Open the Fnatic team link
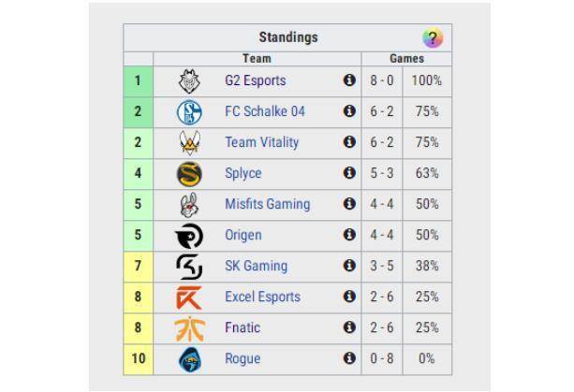The height and width of the screenshot is (392, 574). coord(243,328)
